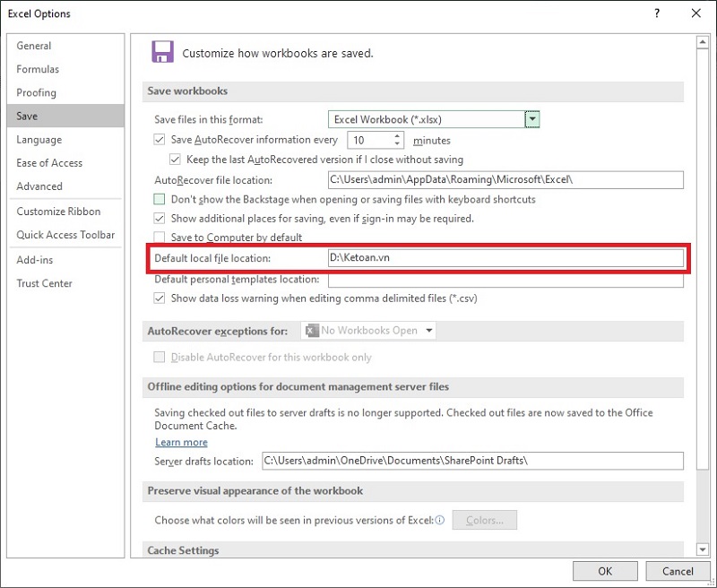The image size is (717, 588).
Task: Click the OK button
Action: [x=605, y=571]
